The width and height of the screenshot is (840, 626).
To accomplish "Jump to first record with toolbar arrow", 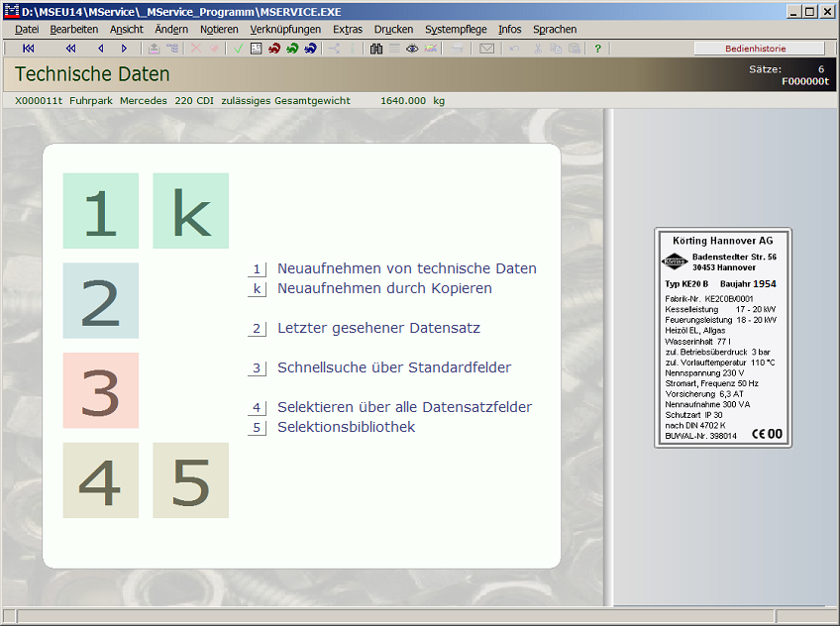I will 29,49.
